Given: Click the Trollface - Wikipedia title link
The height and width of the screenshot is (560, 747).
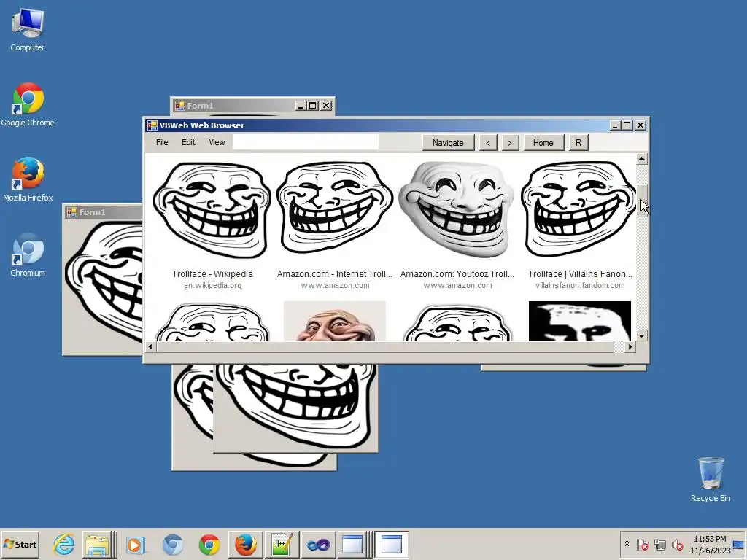Looking at the screenshot, I should [x=212, y=274].
